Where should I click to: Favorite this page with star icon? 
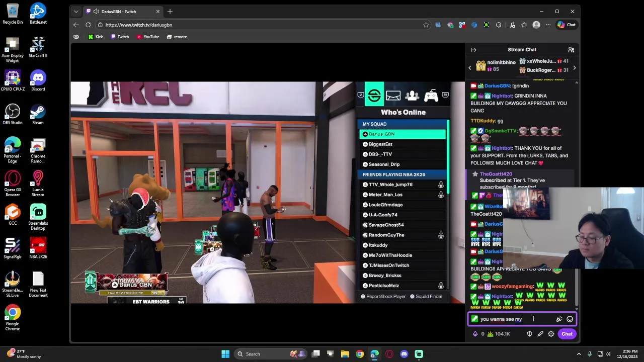(426, 25)
